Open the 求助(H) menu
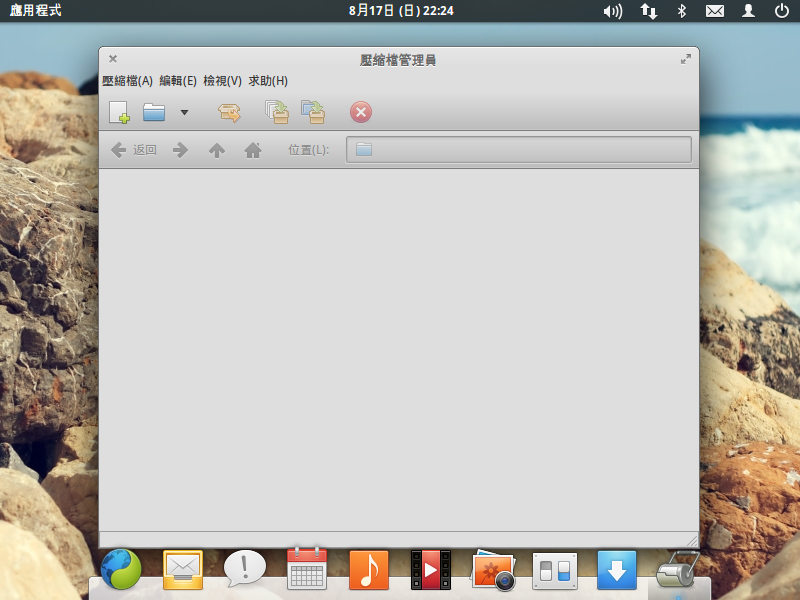Image resolution: width=800 pixels, height=600 pixels. tap(268, 81)
